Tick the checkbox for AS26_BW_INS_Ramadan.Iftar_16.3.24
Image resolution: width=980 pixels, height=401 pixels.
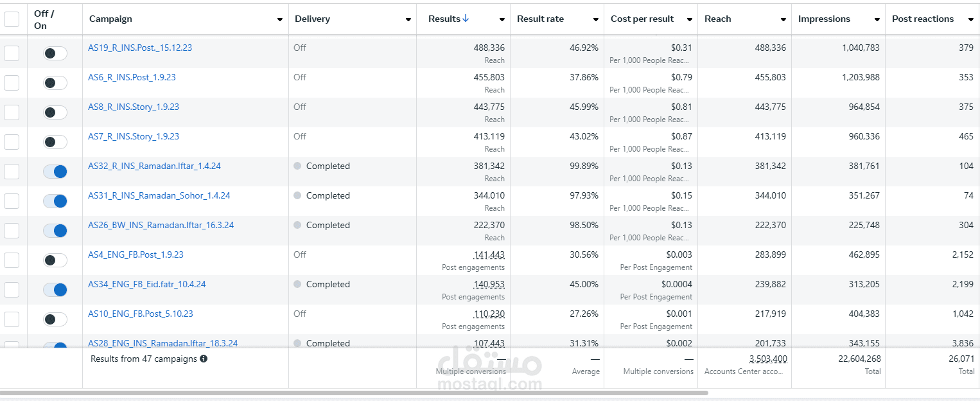click(12, 231)
